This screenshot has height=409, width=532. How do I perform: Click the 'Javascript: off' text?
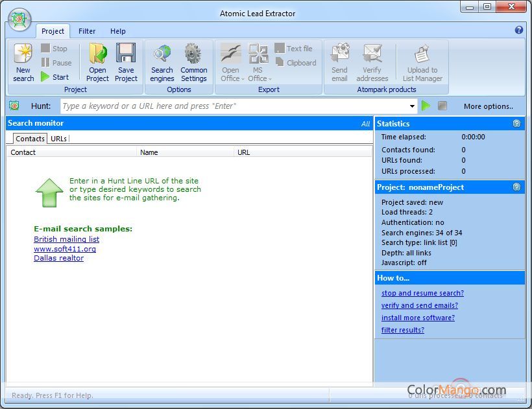[x=404, y=263]
